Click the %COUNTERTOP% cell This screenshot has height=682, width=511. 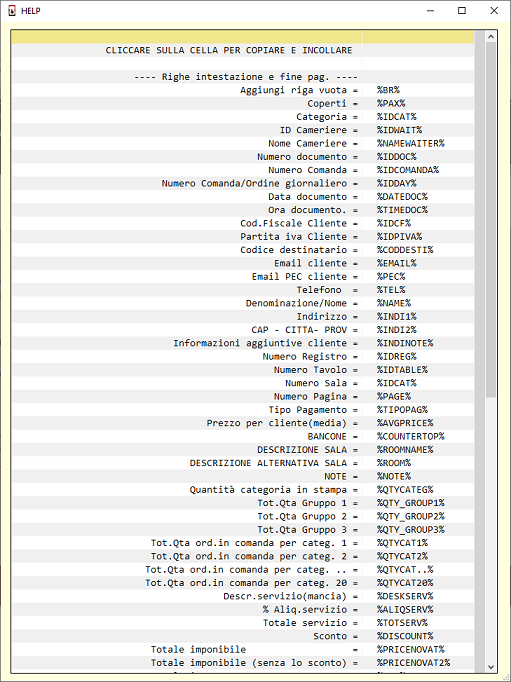tap(418, 436)
